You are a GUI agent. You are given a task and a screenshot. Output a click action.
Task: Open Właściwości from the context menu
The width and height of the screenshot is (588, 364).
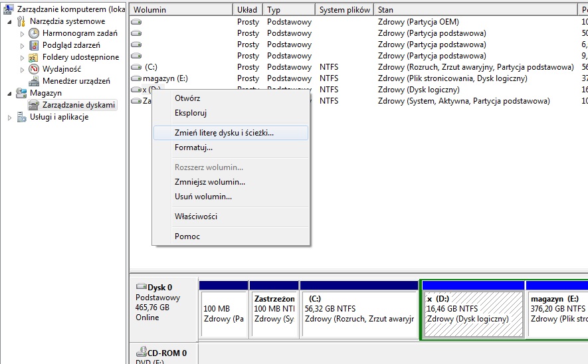(195, 217)
